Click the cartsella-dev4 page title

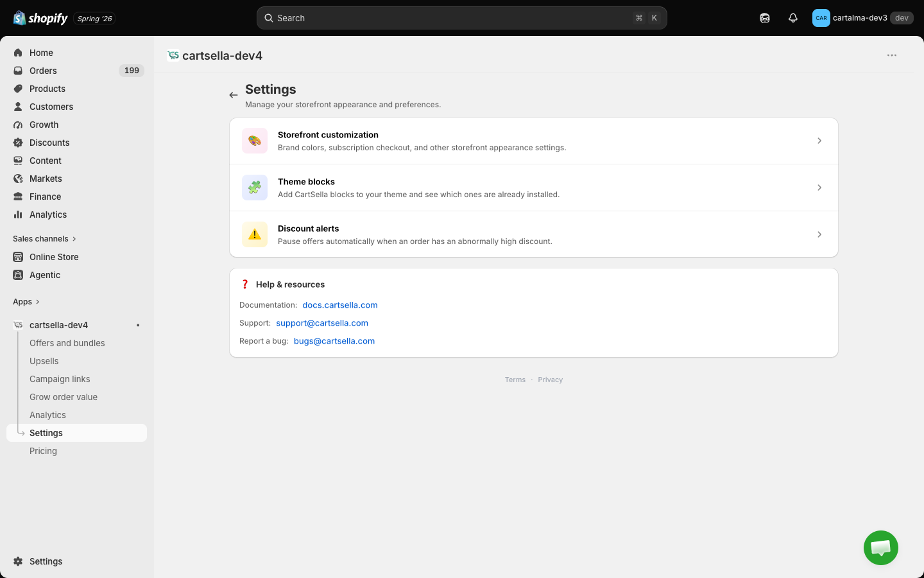tap(222, 56)
